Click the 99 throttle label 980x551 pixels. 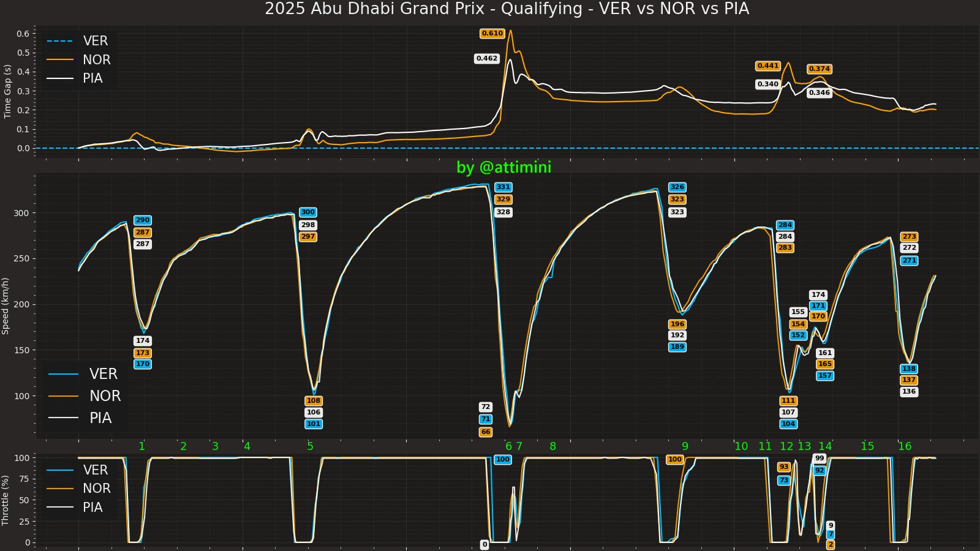(820, 459)
